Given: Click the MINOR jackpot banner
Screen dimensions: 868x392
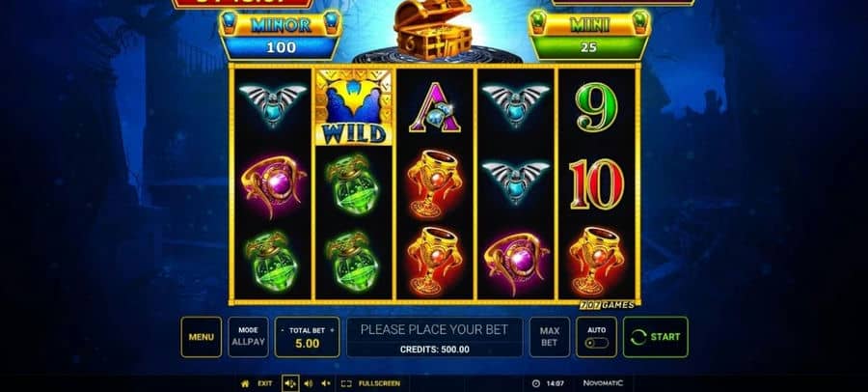Looking at the screenshot, I should (282, 35).
